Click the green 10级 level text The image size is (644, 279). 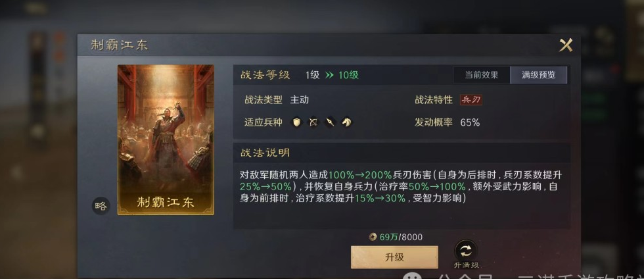tap(348, 75)
